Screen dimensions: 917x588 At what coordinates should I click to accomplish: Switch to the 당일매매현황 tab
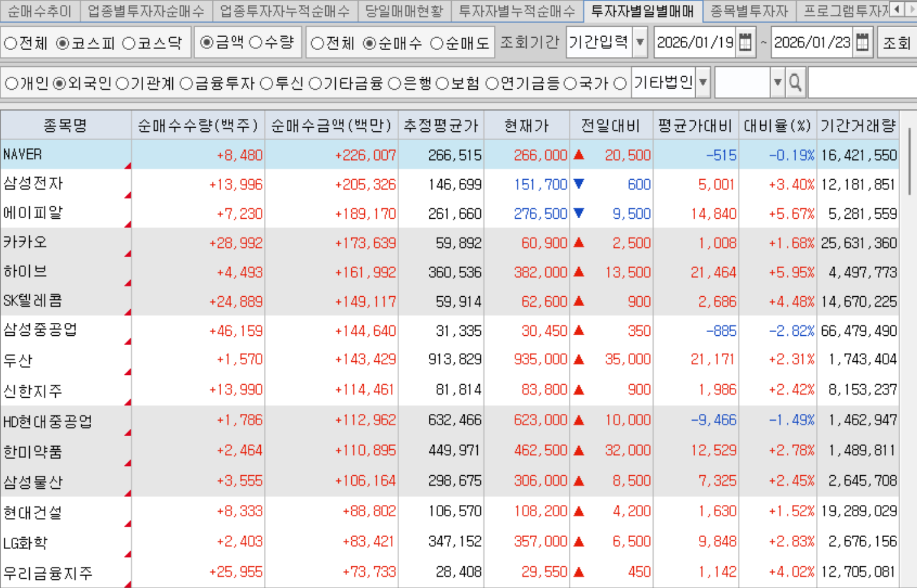click(x=403, y=11)
